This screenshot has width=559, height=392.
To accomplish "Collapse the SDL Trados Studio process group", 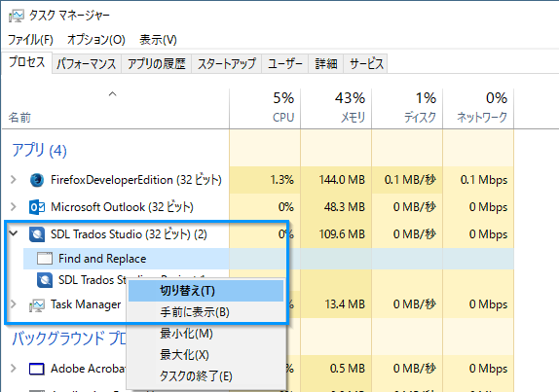I will click(14, 233).
